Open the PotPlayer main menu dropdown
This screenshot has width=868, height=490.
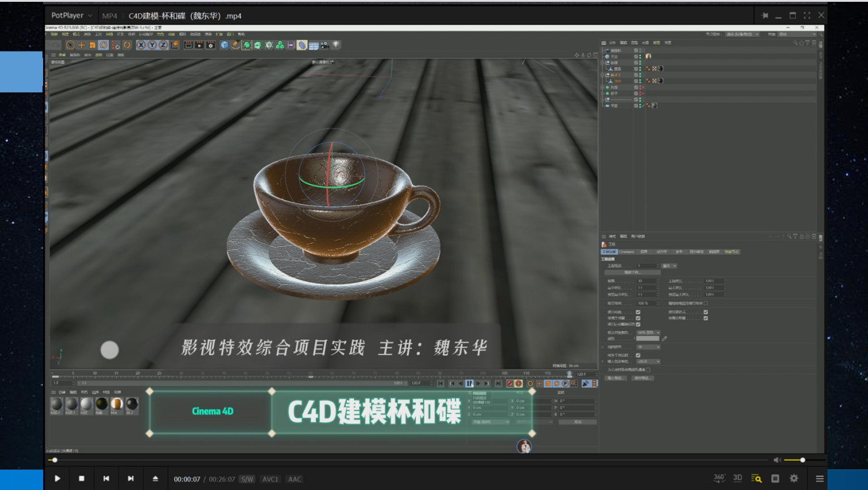pos(72,16)
